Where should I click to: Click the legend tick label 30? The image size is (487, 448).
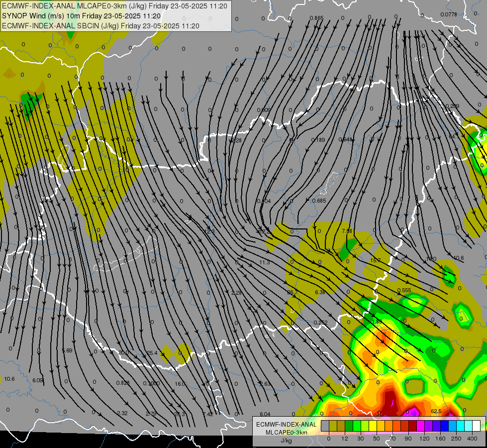(x=361, y=439)
